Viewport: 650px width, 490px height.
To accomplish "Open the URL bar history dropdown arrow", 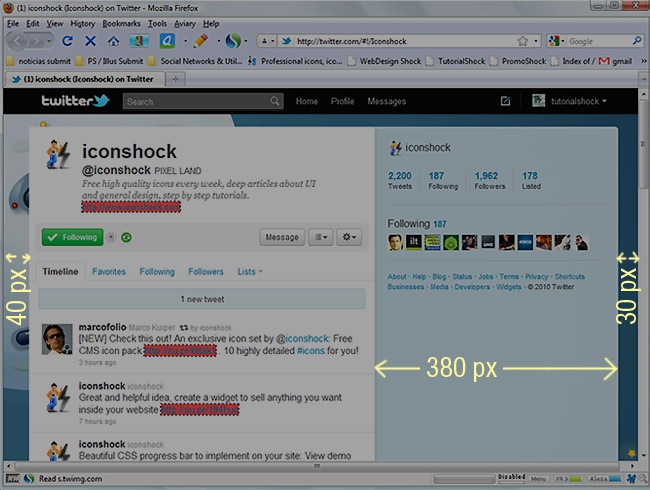I will tap(536, 41).
